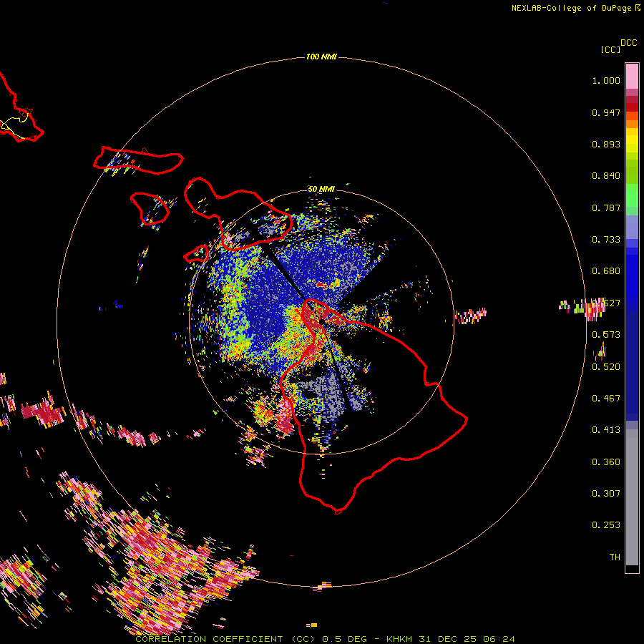
Task: Click the 100 NMI range ring label
Action: (x=321, y=57)
